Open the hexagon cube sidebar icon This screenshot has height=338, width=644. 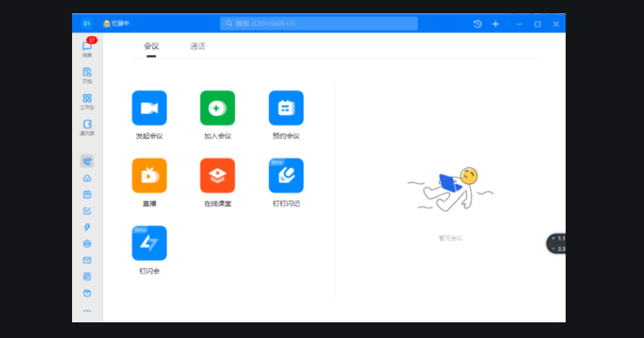tap(87, 244)
